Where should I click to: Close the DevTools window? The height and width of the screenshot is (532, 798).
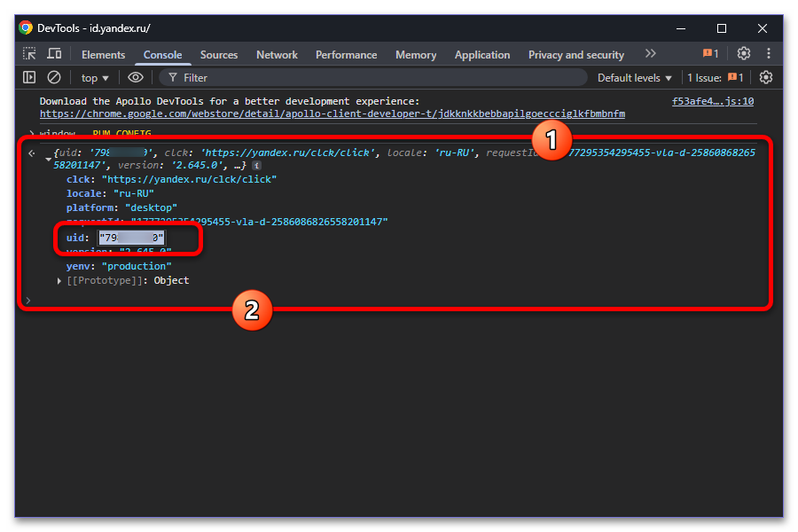pos(763,28)
